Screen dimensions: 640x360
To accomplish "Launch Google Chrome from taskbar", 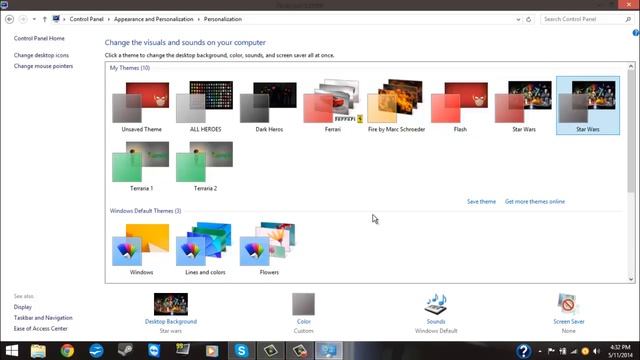I will (67, 351).
